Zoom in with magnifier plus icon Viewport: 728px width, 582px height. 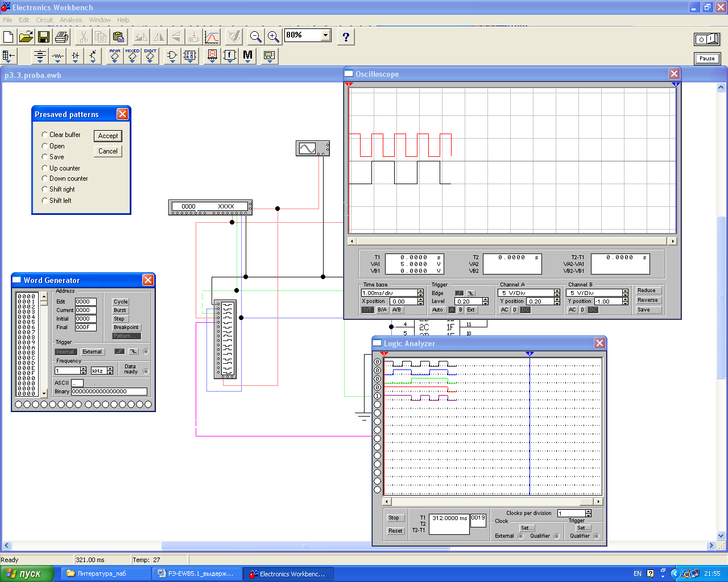pos(274,37)
